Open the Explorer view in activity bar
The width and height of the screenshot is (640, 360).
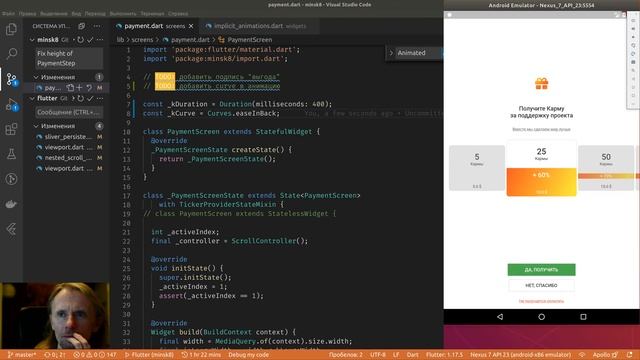[11, 29]
